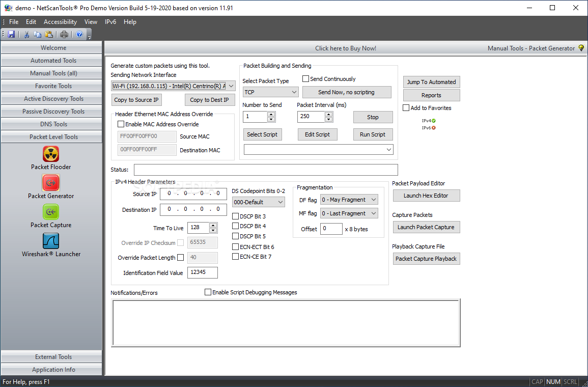This screenshot has width=588, height=387.
Task: Click Packet Capture Playback button
Action: click(x=426, y=259)
